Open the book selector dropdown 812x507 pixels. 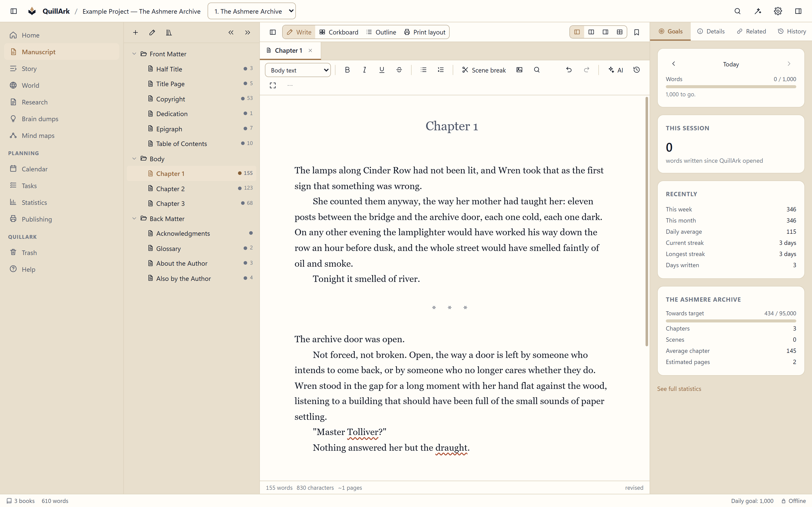point(252,11)
